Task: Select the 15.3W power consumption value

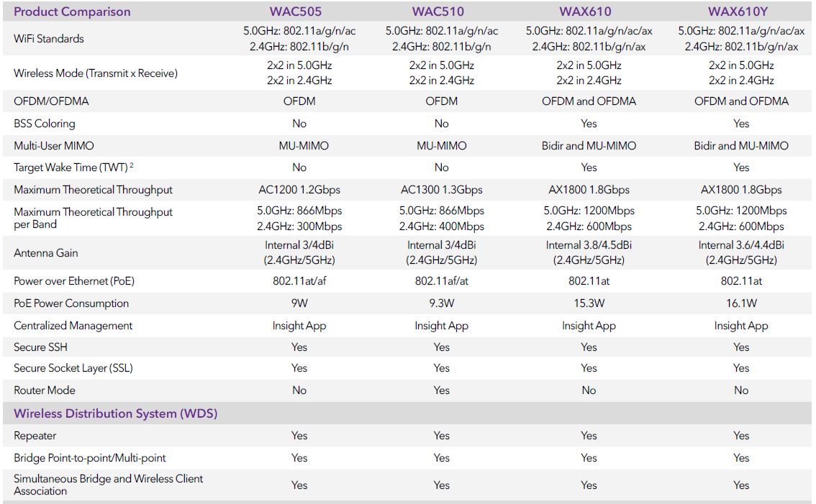Action: tap(589, 303)
